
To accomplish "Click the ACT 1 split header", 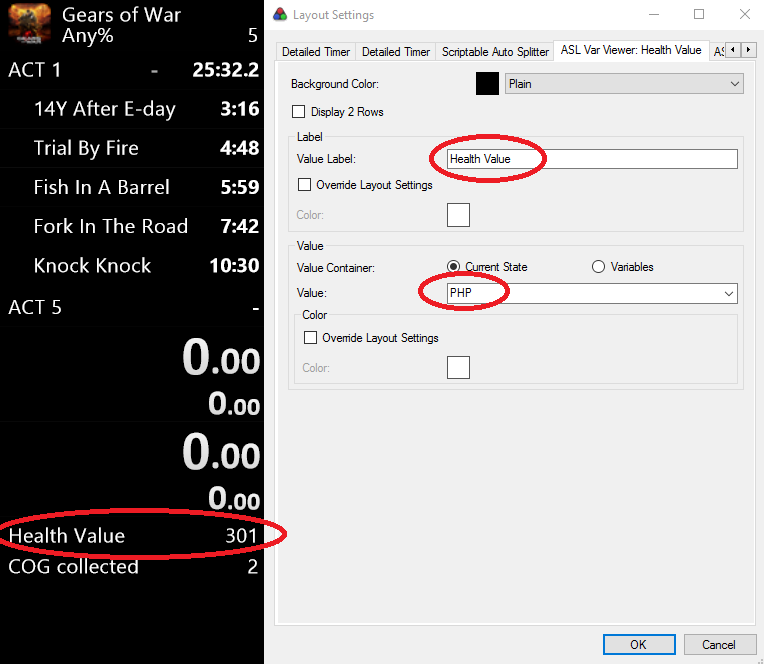I will pyautogui.click(x=132, y=70).
